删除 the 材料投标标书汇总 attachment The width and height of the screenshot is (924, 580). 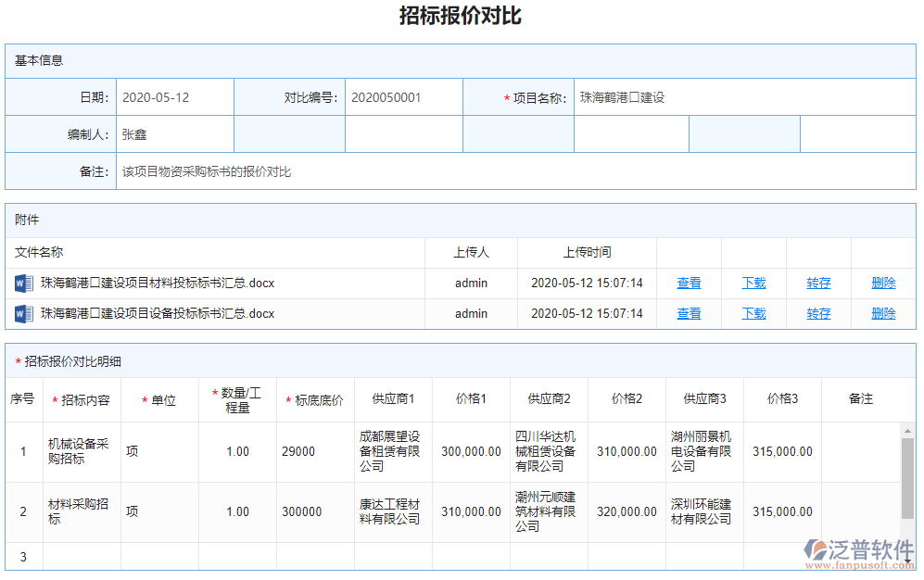882,284
